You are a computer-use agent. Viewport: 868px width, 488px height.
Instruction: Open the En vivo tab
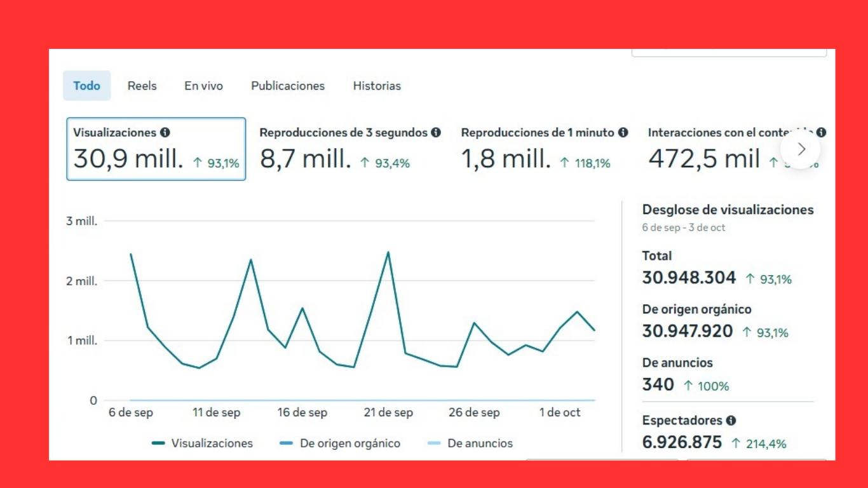pos(203,86)
